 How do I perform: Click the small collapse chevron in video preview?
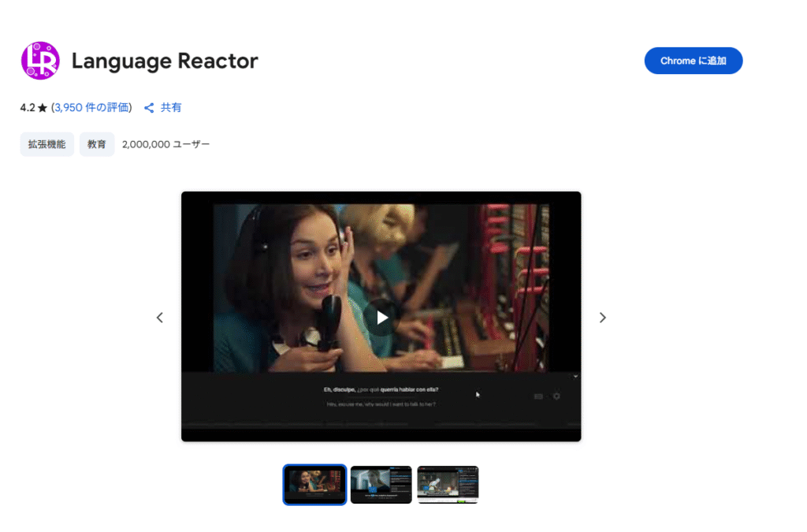[575, 377]
